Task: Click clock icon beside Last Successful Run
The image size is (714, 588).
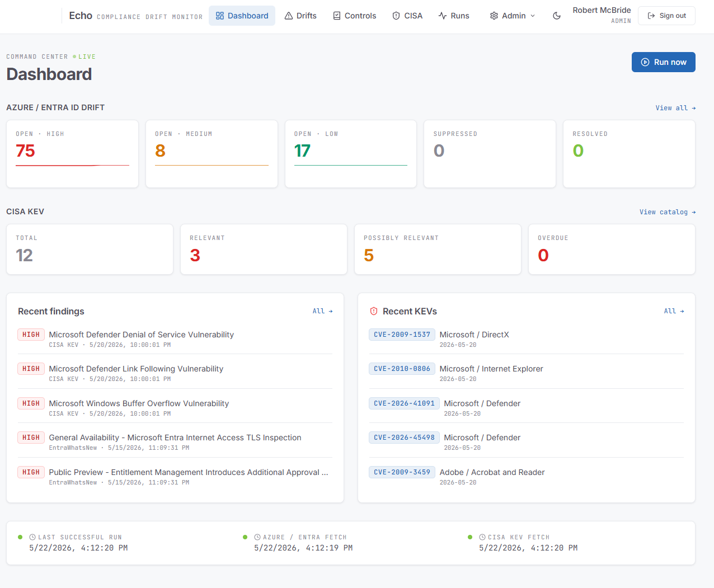Action: (32, 537)
